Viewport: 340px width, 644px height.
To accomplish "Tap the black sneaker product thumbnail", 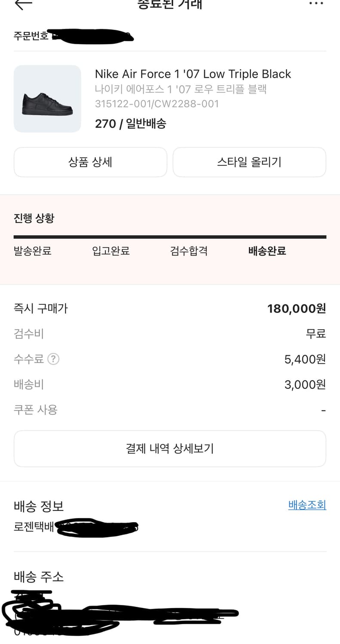I will coord(47,99).
